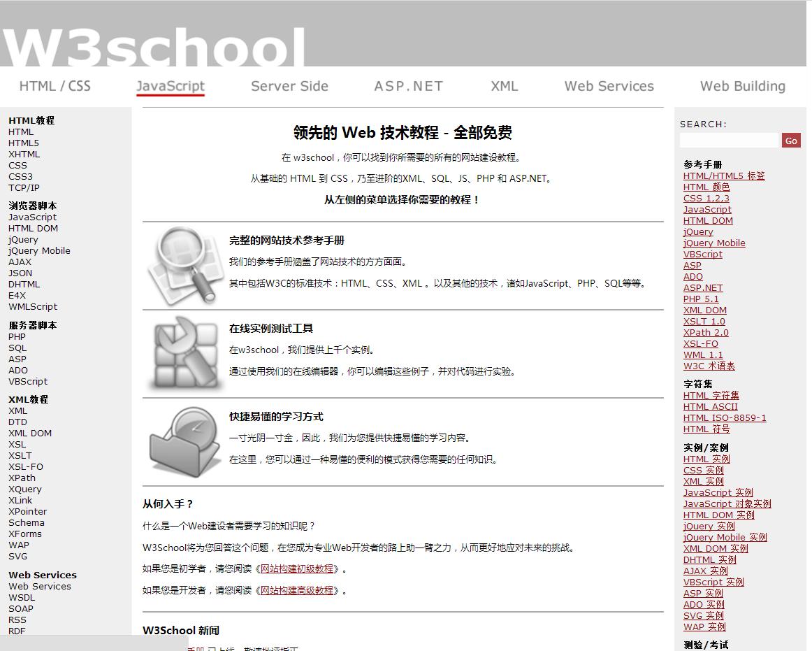The width and height of the screenshot is (812, 651).
Task: Click the wrench icon for online test tool
Action: click(x=184, y=353)
